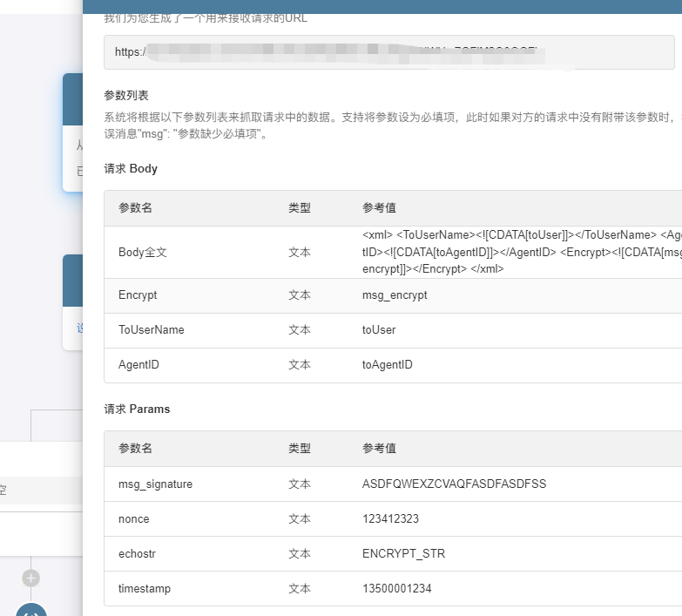The image size is (682, 616).
Task: Click 类型 header in 请求 Params table
Action: pos(300,448)
